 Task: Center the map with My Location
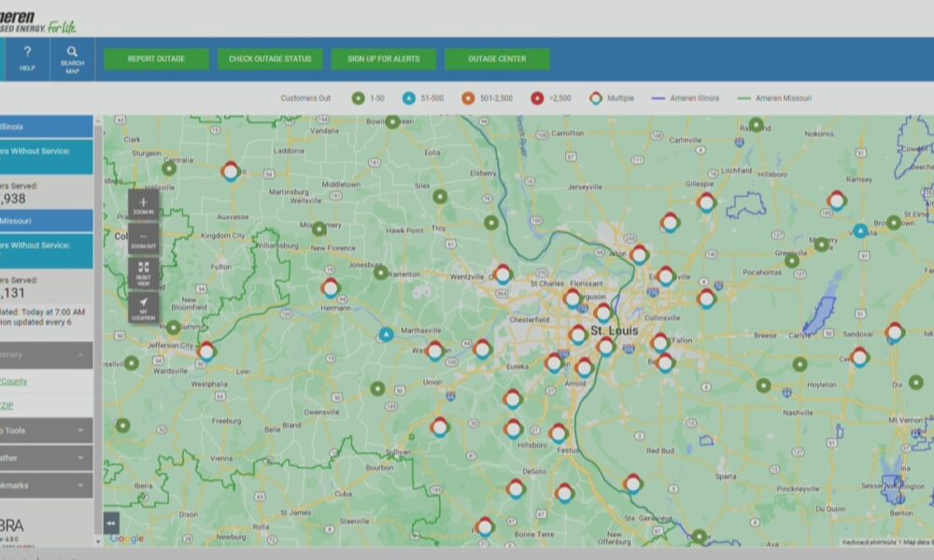(143, 307)
